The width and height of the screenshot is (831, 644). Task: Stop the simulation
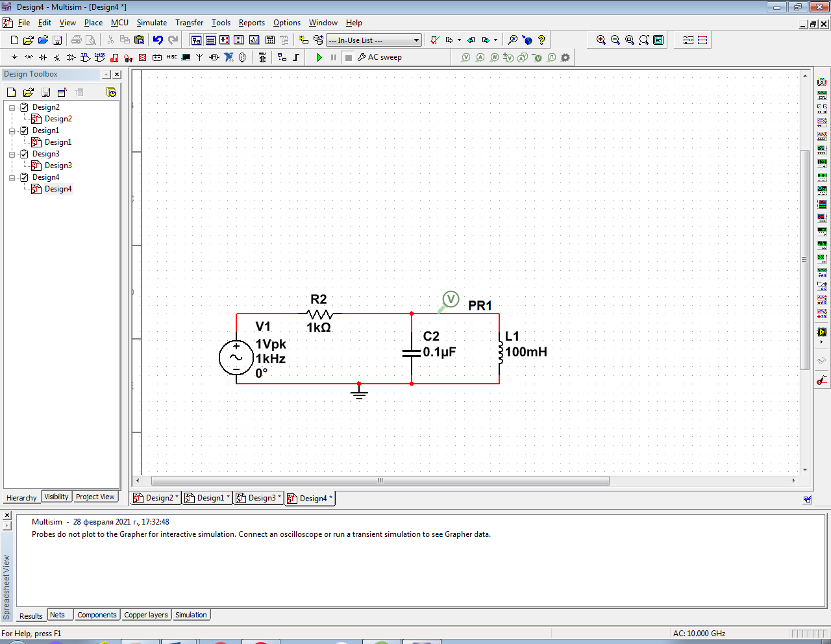click(x=349, y=57)
